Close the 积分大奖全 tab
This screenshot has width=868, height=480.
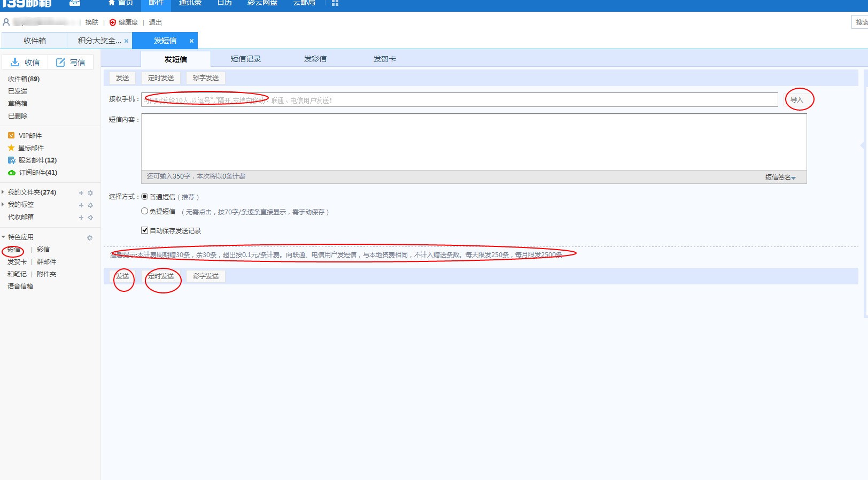pos(126,41)
